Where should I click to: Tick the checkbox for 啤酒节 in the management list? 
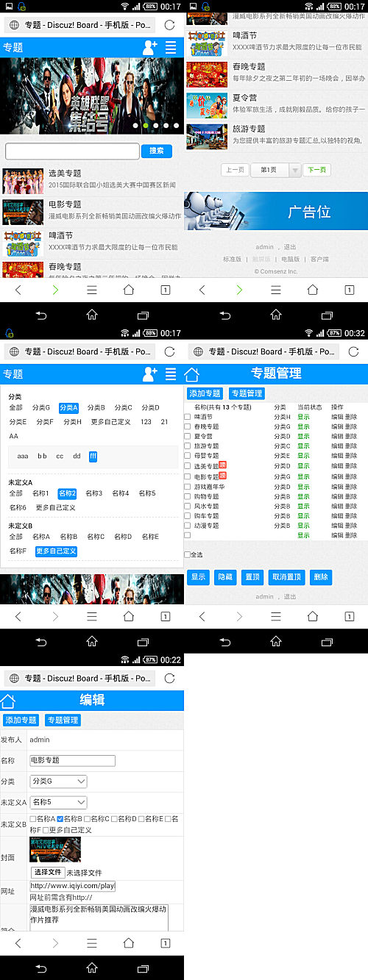point(187,416)
